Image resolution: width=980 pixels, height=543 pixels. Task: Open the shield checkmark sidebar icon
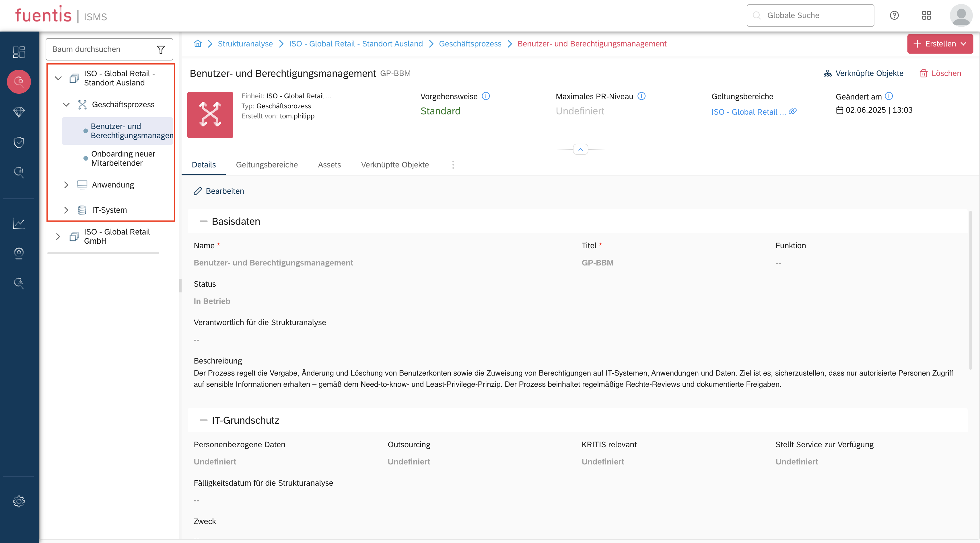pos(19,142)
